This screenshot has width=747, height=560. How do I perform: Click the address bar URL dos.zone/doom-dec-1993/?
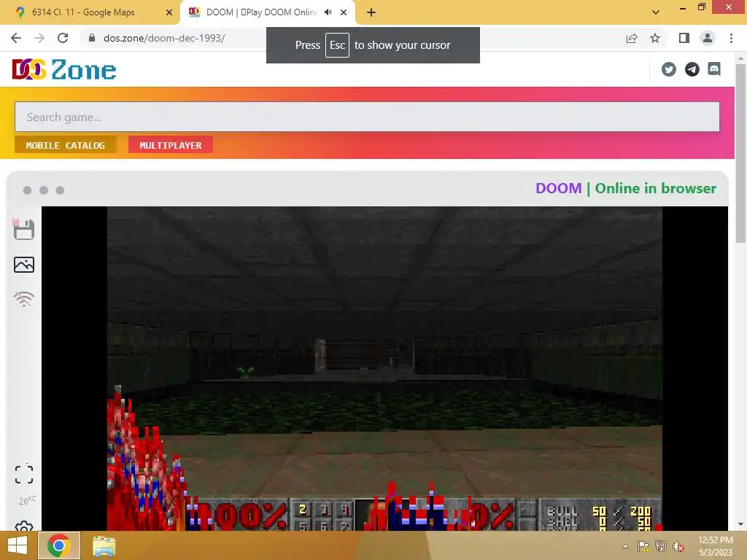[164, 38]
